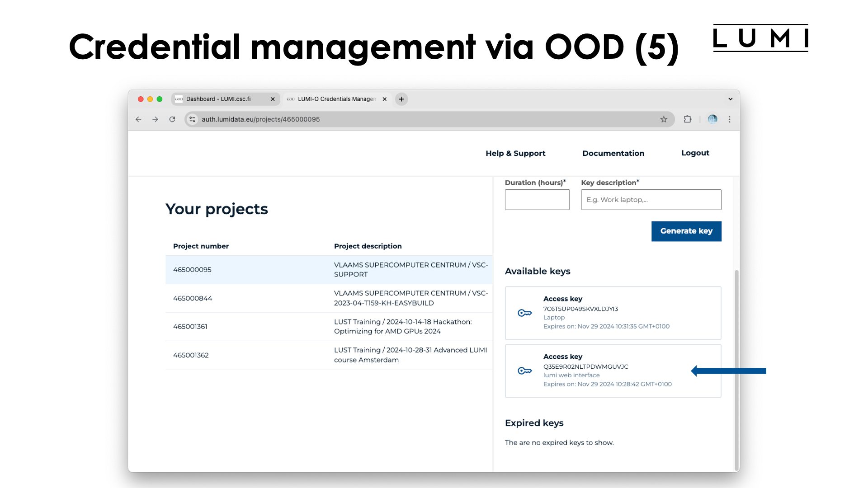Image resolution: width=868 pixels, height=488 pixels.
Task: Select project row 465001361
Action: [329, 327]
